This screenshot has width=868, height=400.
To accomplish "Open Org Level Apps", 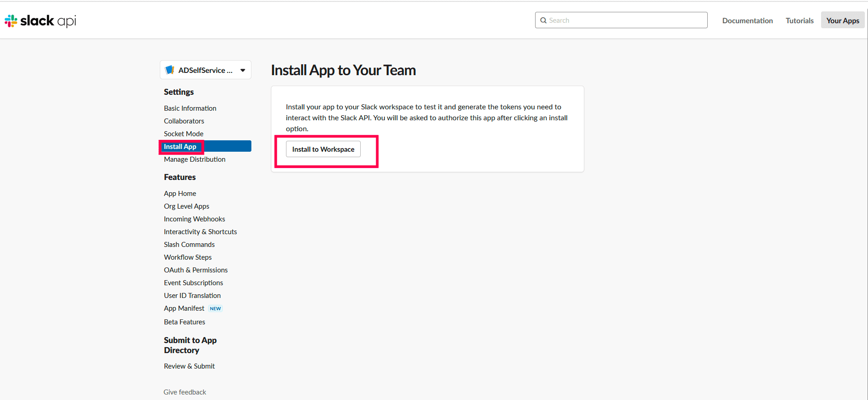I will (x=187, y=206).
